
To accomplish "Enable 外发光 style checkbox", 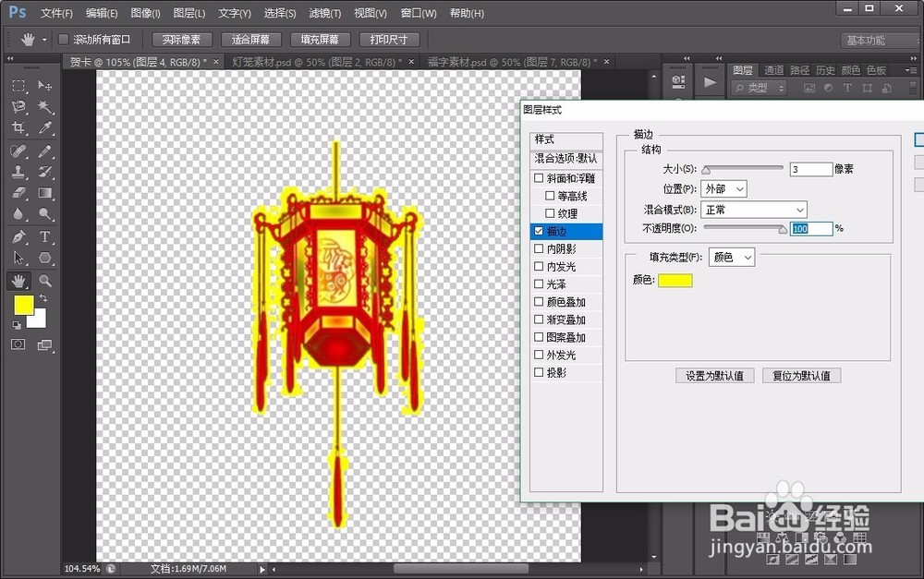I will point(539,355).
